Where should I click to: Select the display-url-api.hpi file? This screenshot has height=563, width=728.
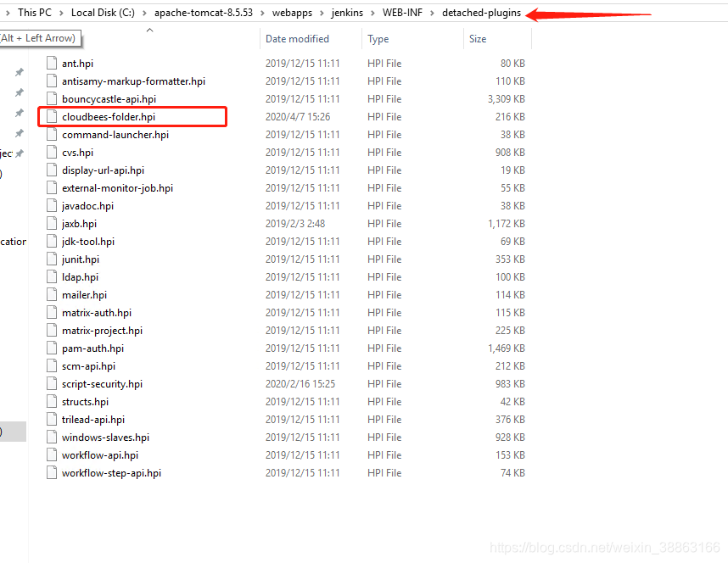tap(103, 170)
